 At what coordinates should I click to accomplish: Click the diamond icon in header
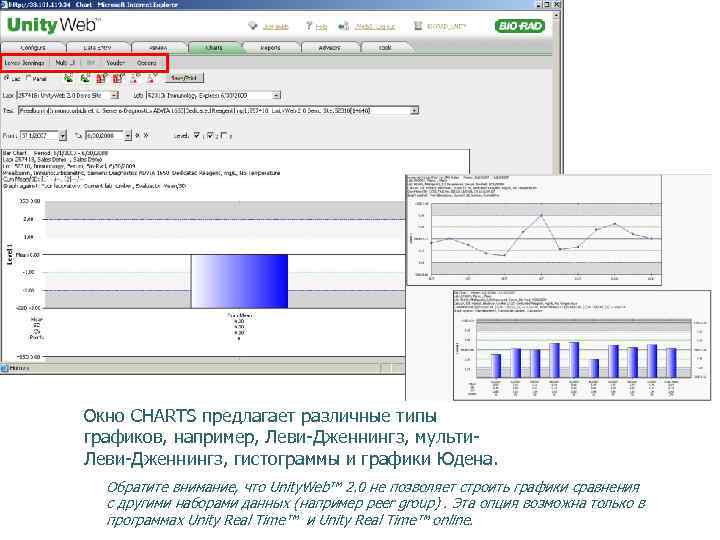pyautogui.click(x=253, y=26)
